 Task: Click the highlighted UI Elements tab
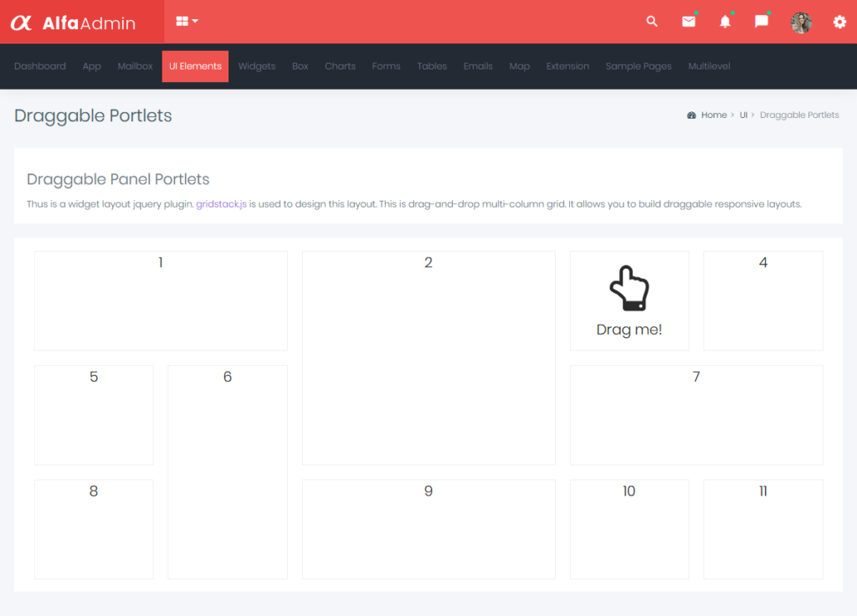pyautogui.click(x=195, y=66)
